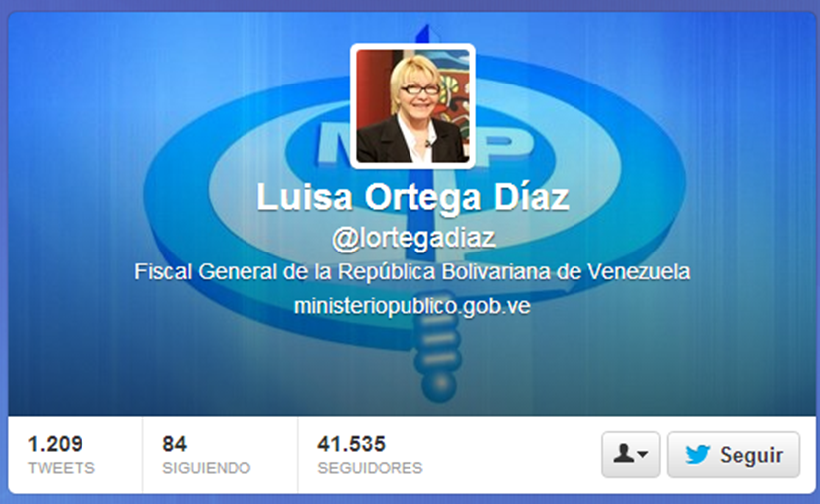This screenshot has width=820, height=504.
Task: Open the ministeriopublico.gob.ve website link
Action: click(412, 306)
